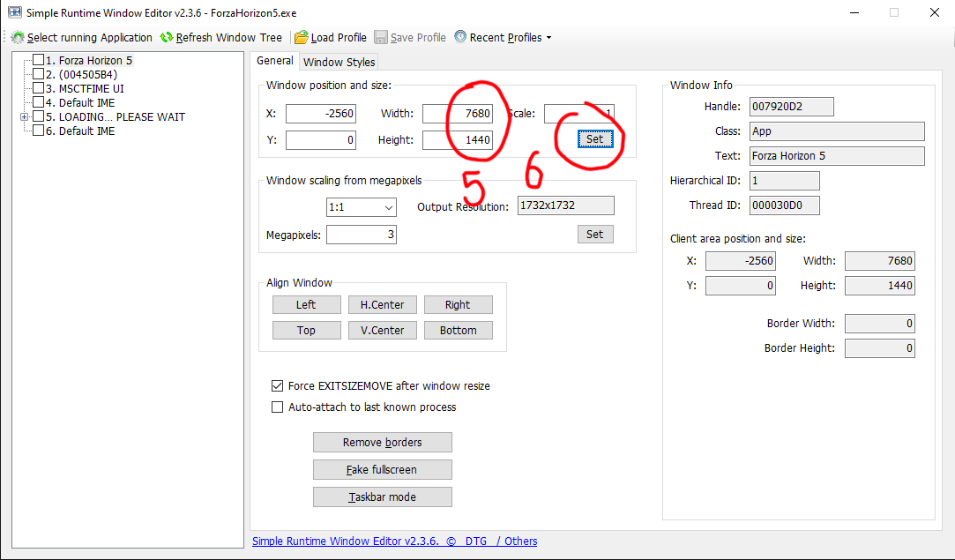
Task: Uncheck Force EXITSIZEMOVE after window resize
Action: coord(277,385)
